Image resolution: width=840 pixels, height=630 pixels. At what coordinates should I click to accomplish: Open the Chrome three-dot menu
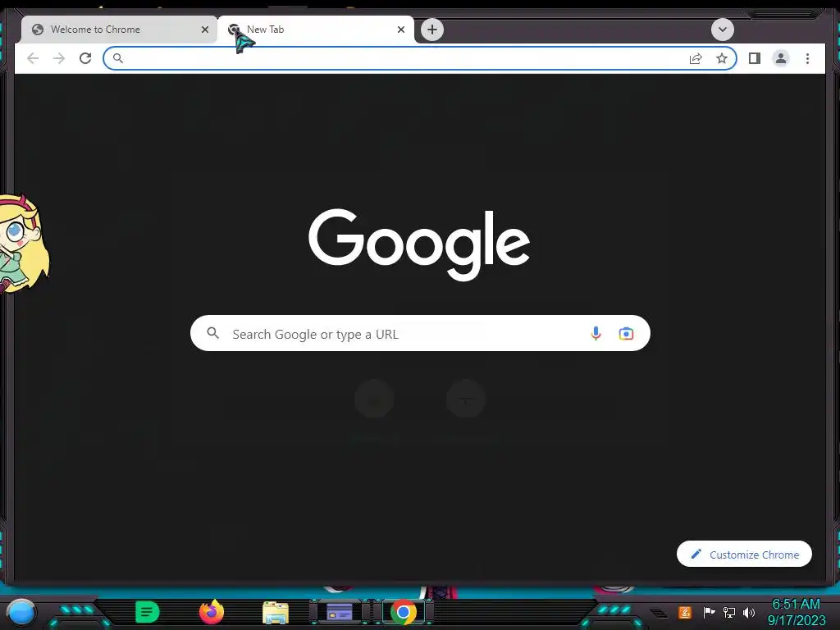pyautogui.click(x=807, y=58)
